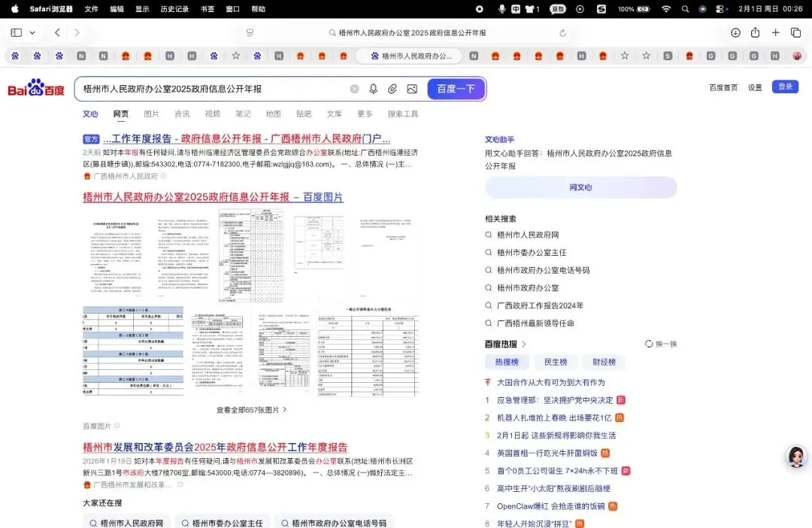The image size is (812, 528).
Task: Click the reader/page icon left of address
Action: point(250,32)
